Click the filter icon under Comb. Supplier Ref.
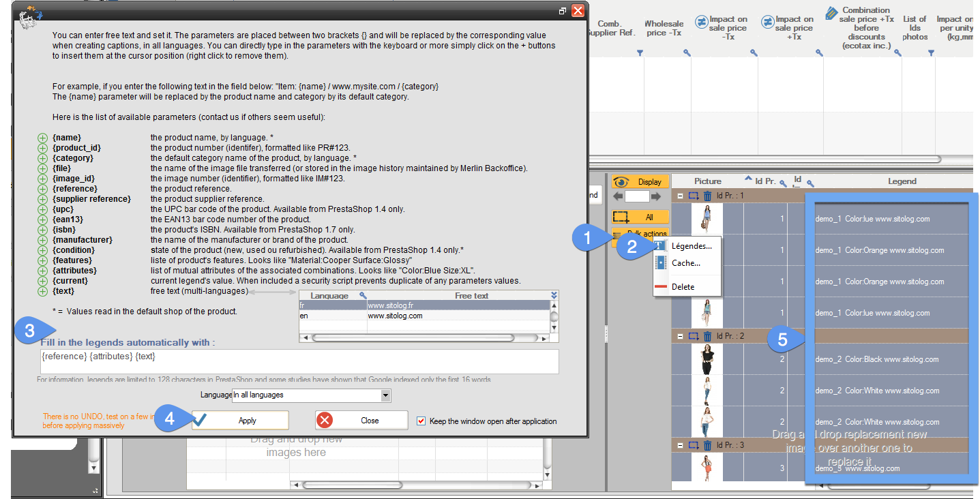The width and height of the screenshot is (980, 499). coord(640,53)
